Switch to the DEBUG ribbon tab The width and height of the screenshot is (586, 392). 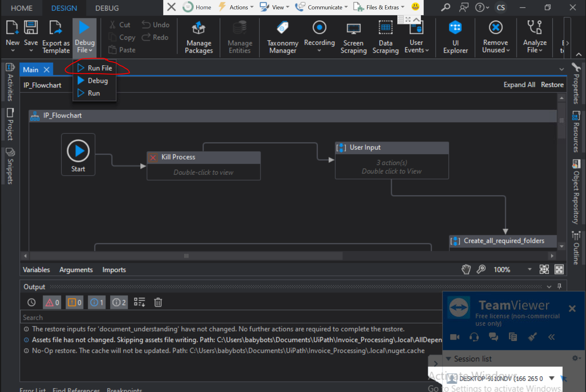tap(107, 8)
